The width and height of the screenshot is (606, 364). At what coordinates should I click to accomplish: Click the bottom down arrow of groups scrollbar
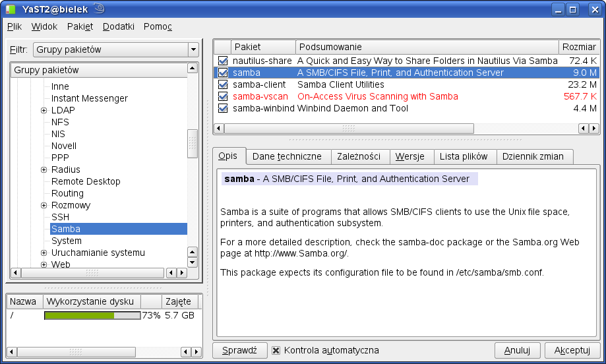pos(193,262)
